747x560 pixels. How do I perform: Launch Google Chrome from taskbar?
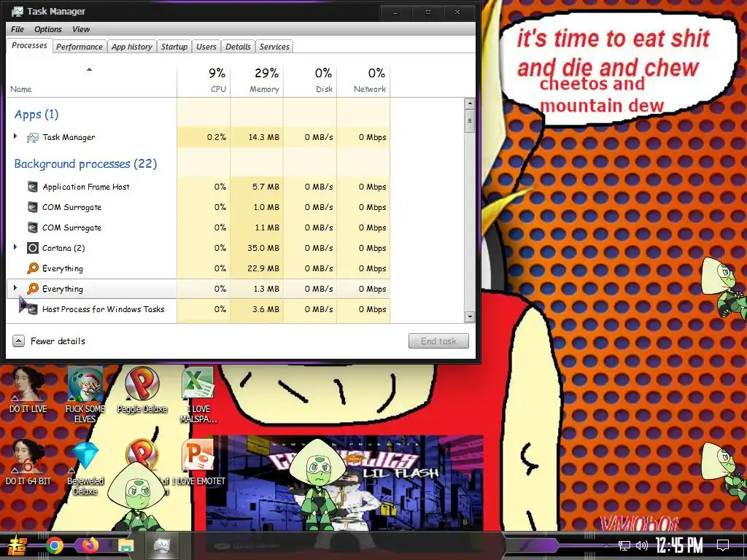click(x=55, y=545)
